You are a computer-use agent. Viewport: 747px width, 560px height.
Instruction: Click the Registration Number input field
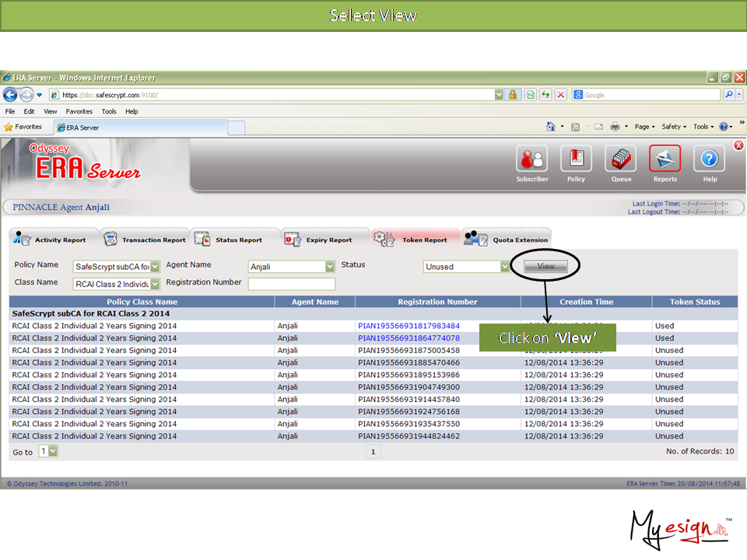coord(291,285)
